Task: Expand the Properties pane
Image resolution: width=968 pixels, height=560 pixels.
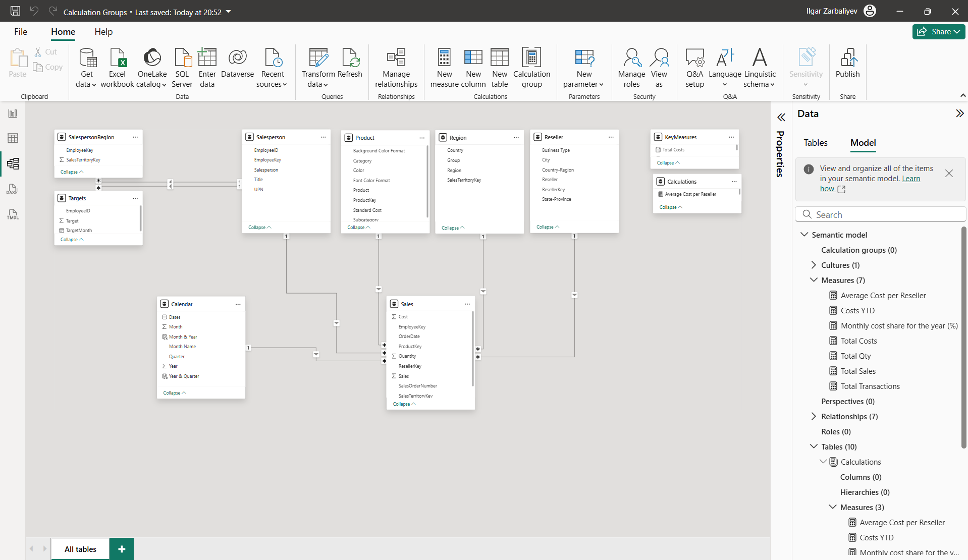Action: point(781,118)
